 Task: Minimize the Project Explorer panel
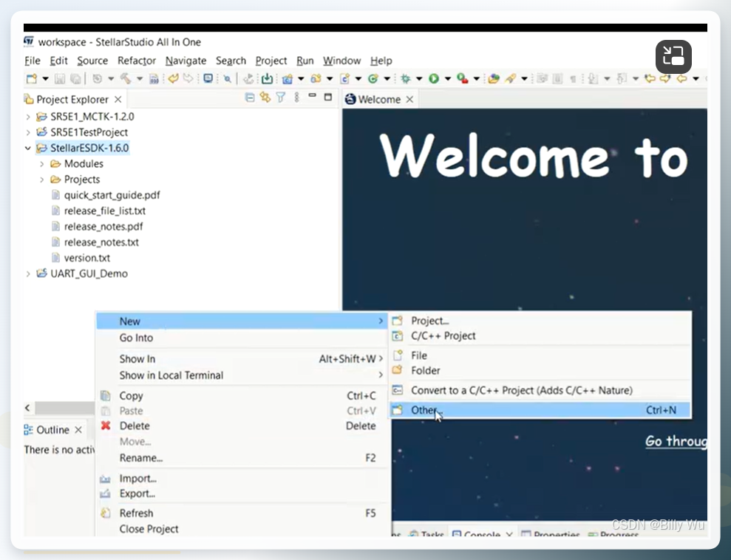point(313,95)
